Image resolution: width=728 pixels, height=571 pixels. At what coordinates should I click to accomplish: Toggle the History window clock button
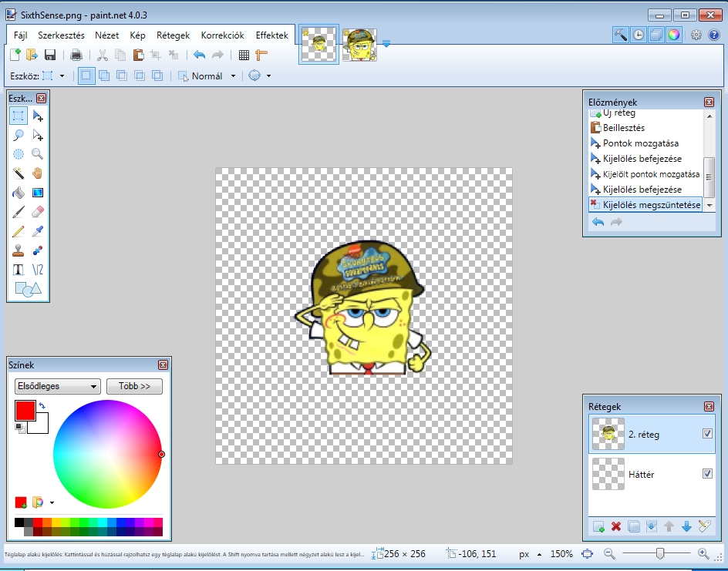click(639, 35)
